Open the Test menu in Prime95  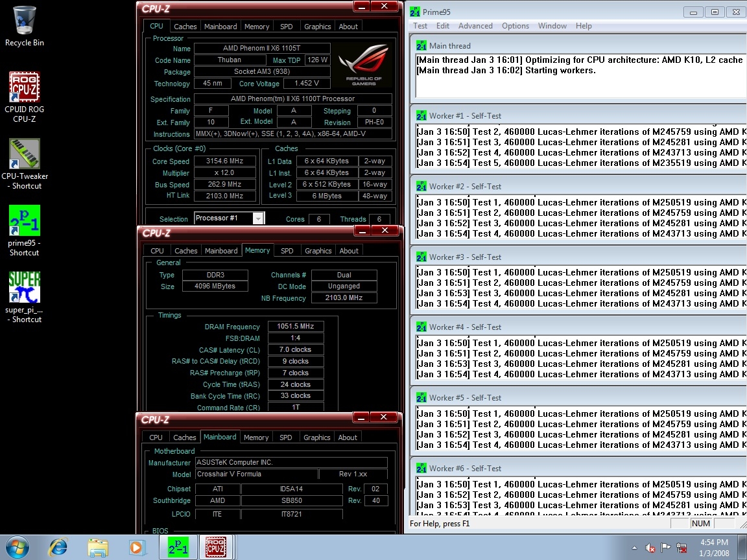click(420, 26)
